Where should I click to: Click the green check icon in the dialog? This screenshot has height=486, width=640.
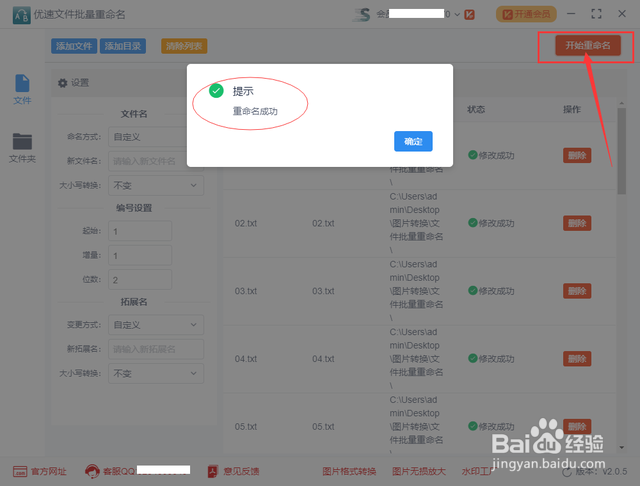pyautogui.click(x=216, y=91)
